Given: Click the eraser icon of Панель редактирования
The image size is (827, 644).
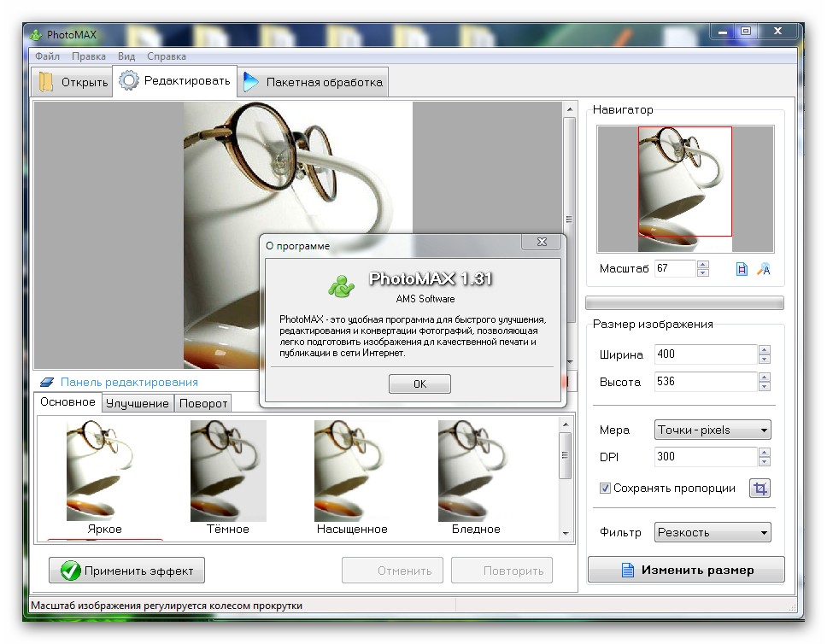Looking at the screenshot, I should click(47, 383).
